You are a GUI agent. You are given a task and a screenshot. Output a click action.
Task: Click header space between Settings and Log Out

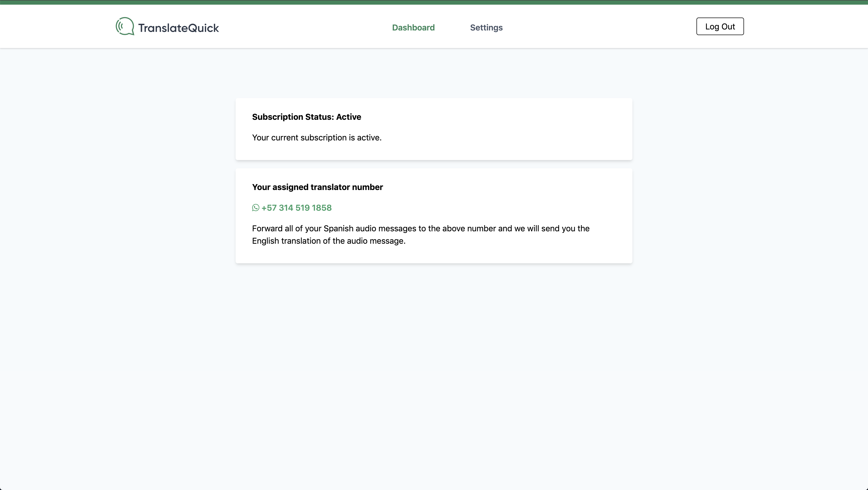click(x=600, y=27)
